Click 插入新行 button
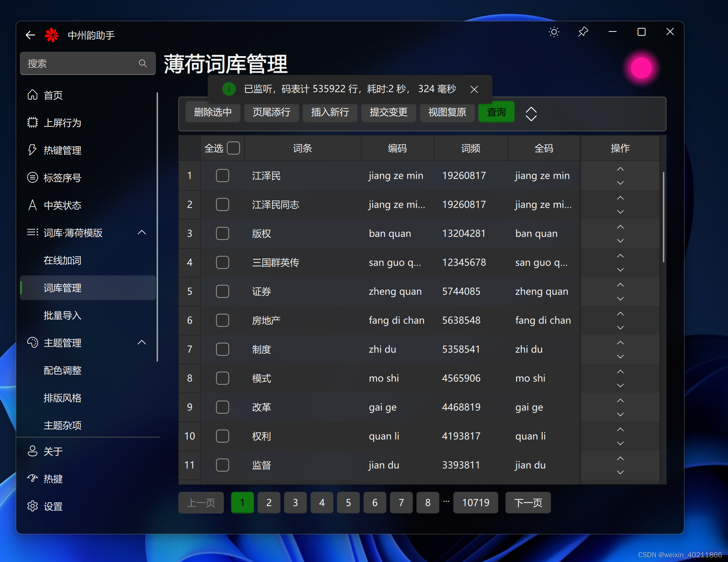This screenshot has width=728, height=562. [330, 112]
